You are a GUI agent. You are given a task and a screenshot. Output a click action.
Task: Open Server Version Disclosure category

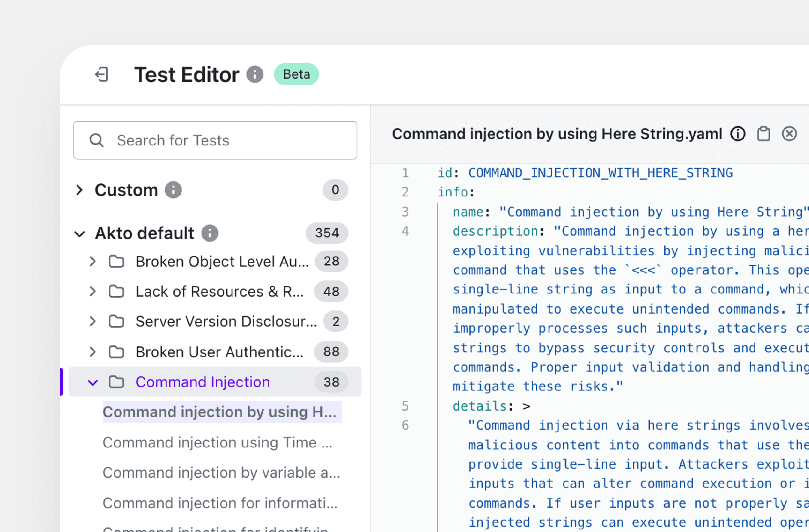tap(226, 322)
